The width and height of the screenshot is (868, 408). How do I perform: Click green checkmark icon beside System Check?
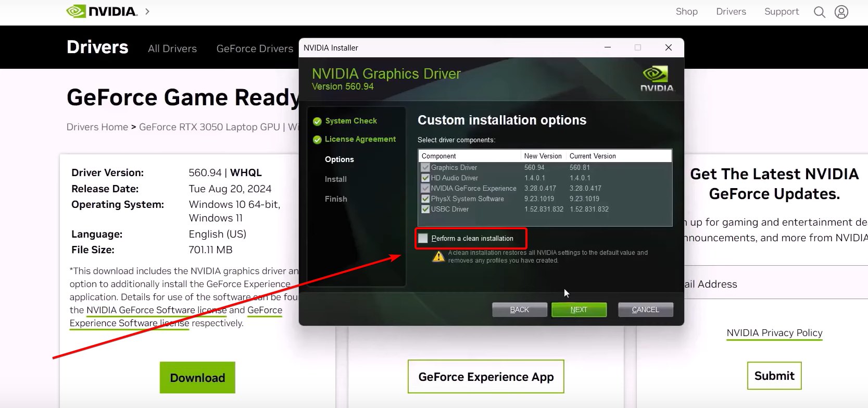pos(317,121)
